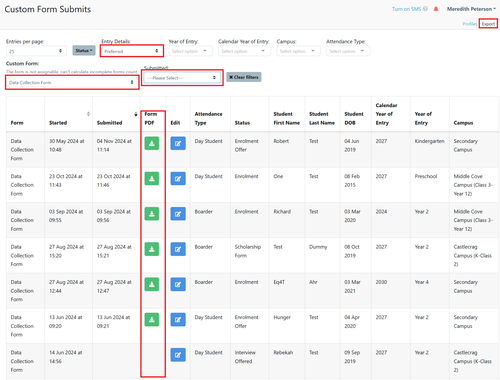Viewport: 500px width, 380px height.
Task: Edit the Test Dummy form entry
Action: 178,249
